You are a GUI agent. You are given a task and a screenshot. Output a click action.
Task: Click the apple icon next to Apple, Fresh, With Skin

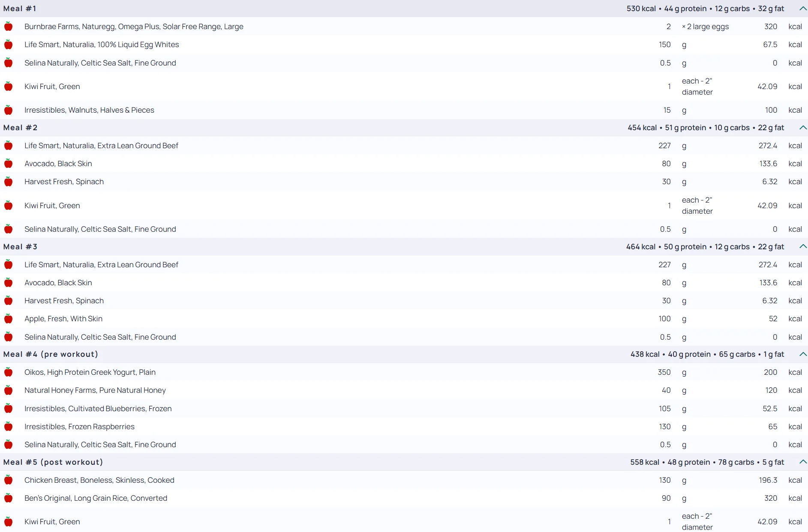pos(8,319)
